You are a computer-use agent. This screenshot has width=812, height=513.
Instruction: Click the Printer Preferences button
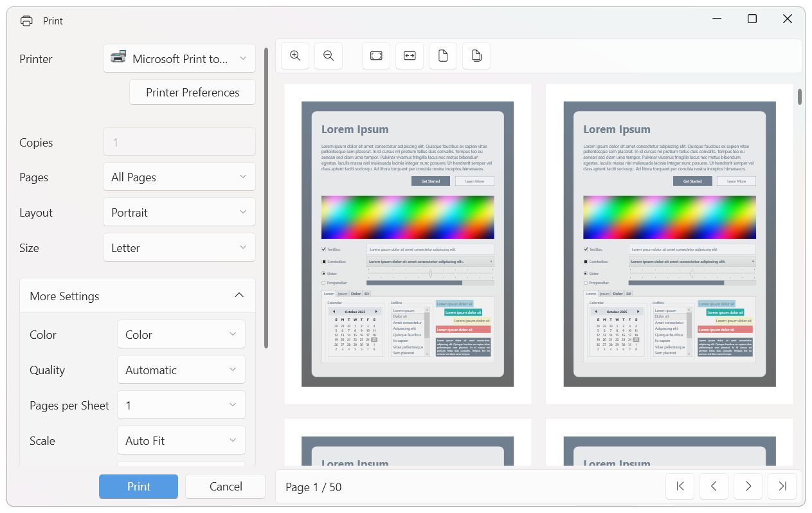pos(193,93)
